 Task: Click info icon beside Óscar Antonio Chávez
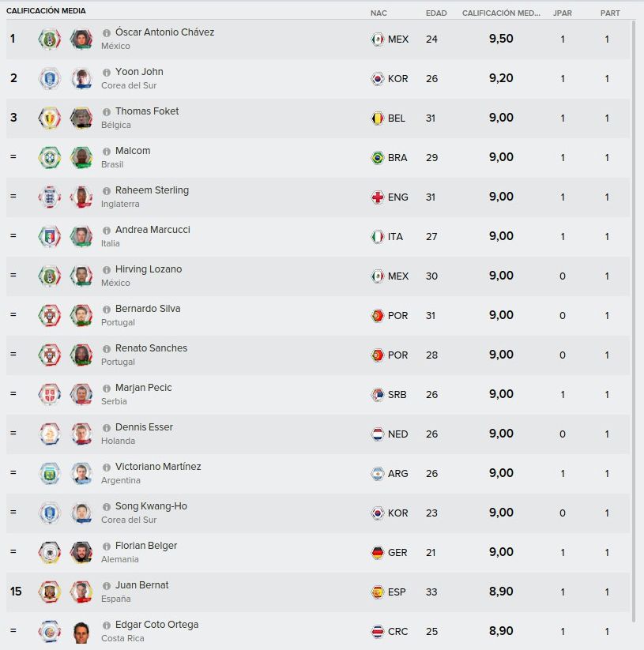click(x=107, y=32)
